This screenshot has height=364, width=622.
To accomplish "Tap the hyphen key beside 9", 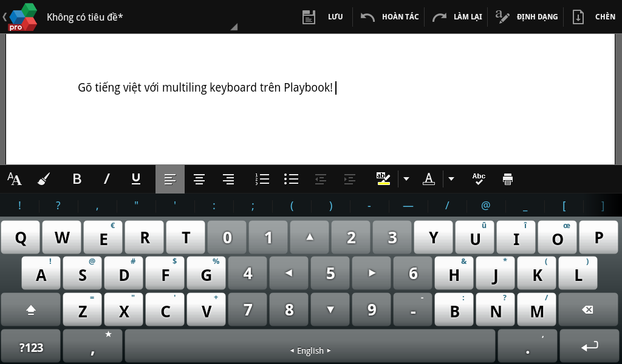I will tap(413, 309).
